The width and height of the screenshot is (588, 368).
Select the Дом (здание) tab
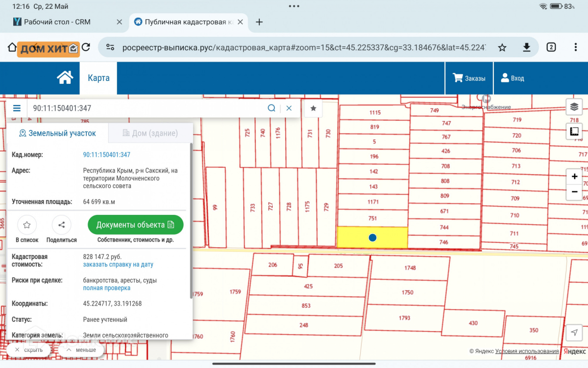[150, 133]
